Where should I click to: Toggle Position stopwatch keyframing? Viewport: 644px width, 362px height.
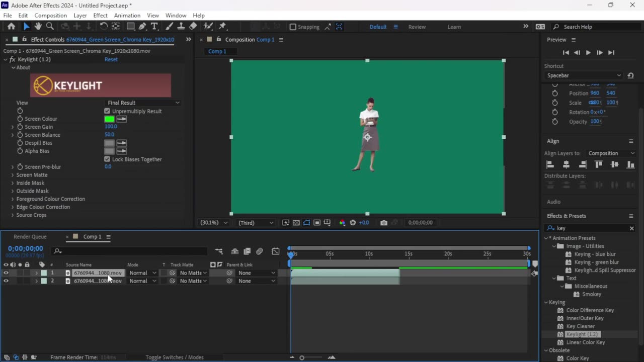(x=555, y=93)
